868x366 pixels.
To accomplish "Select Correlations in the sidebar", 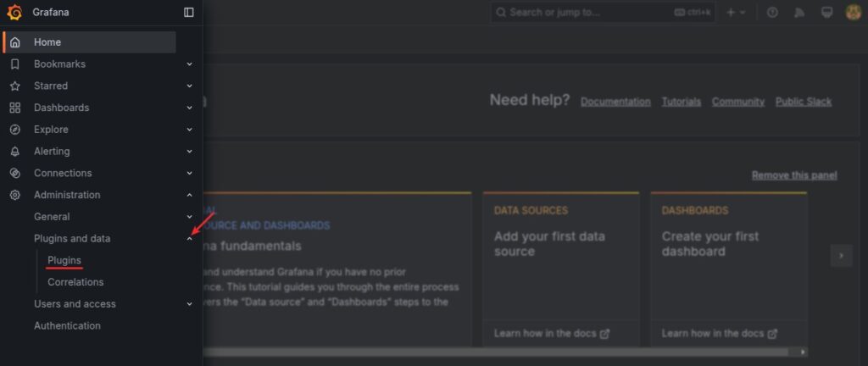I will pyautogui.click(x=75, y=282).
